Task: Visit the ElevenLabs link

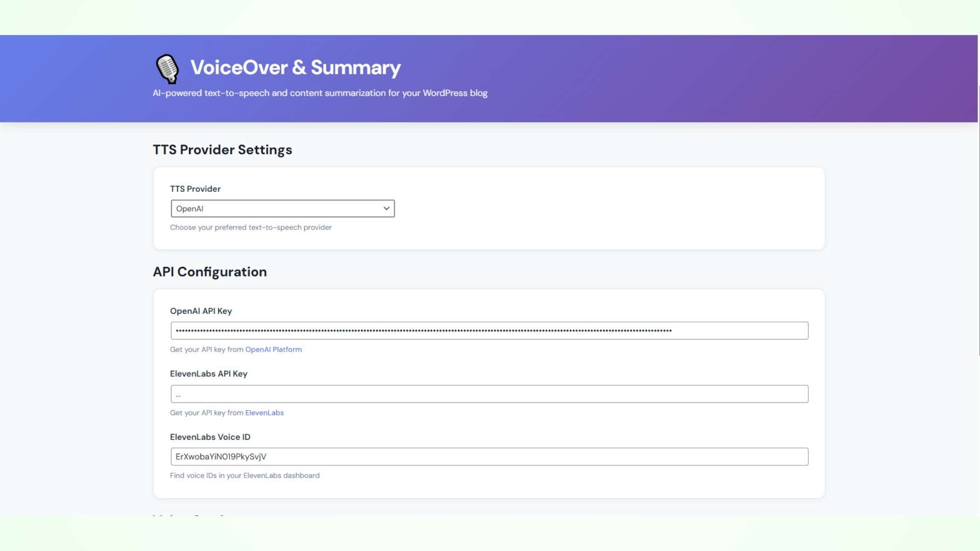Action: pos(264,413)
